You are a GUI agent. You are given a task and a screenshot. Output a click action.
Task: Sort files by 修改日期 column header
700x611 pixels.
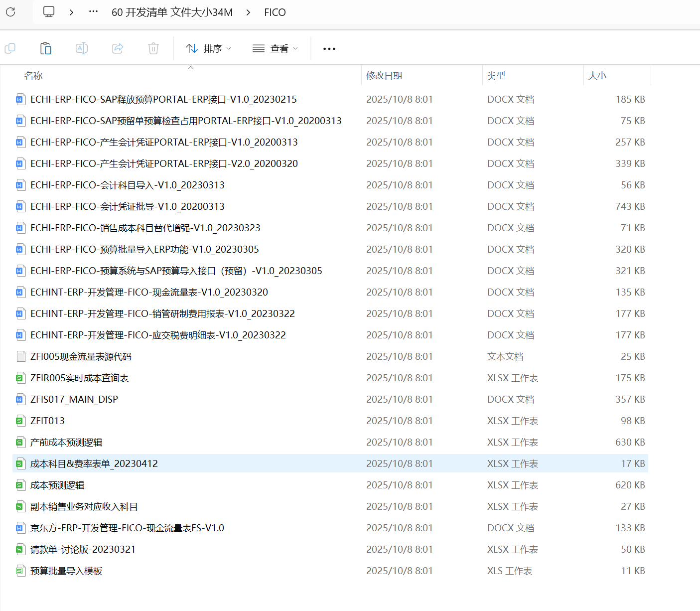click(384, 76)
